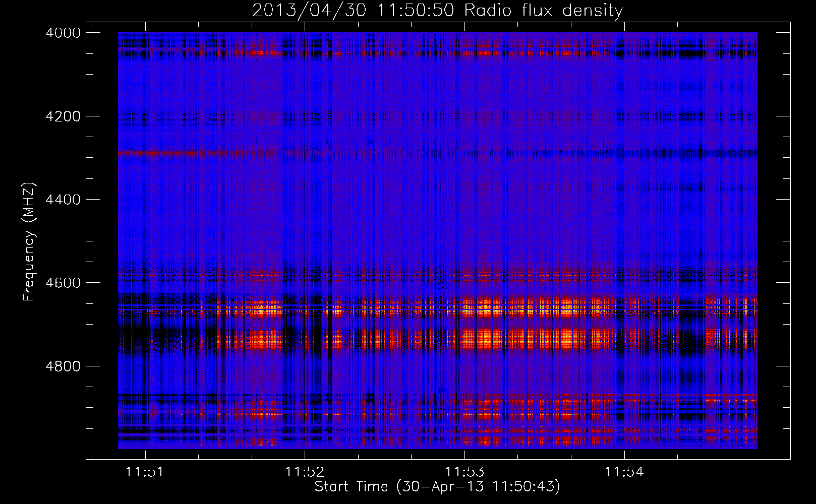Click the 4600 frequency axis label
The height and width of the screenshot is (504, 816).
[63, 283]
